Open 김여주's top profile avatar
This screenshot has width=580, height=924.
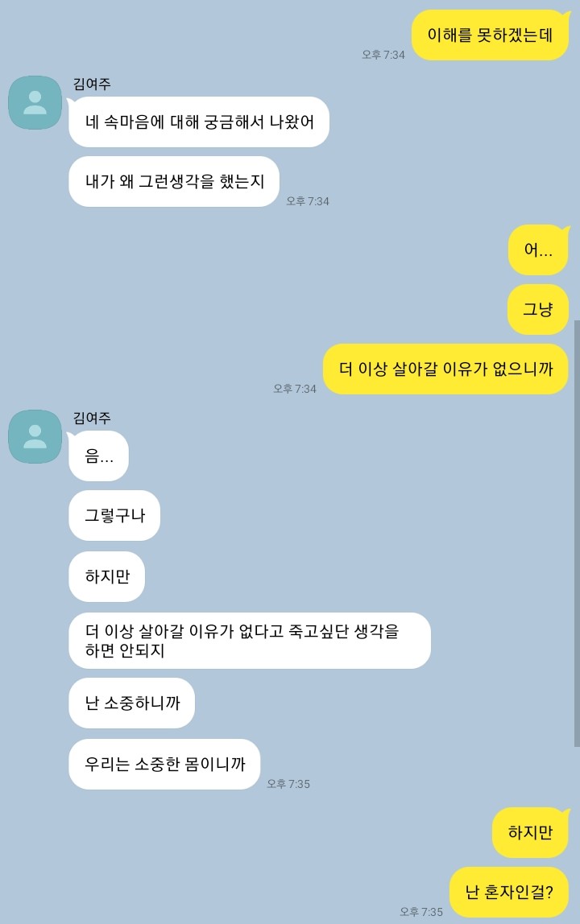point(35,102)
